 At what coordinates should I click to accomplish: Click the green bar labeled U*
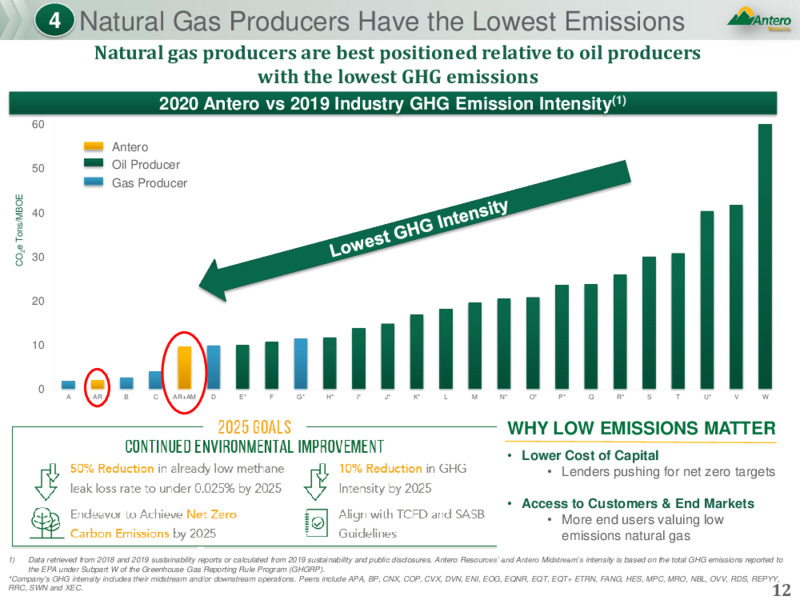point(707,300)
